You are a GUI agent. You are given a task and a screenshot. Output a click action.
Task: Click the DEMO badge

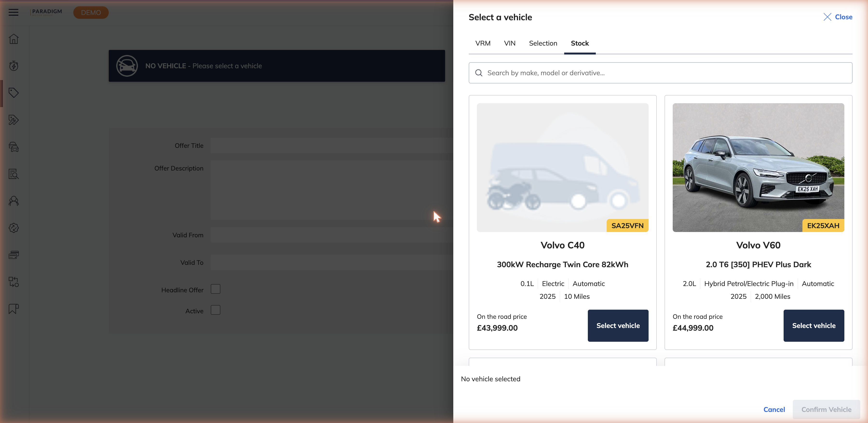tap(91, 13)
